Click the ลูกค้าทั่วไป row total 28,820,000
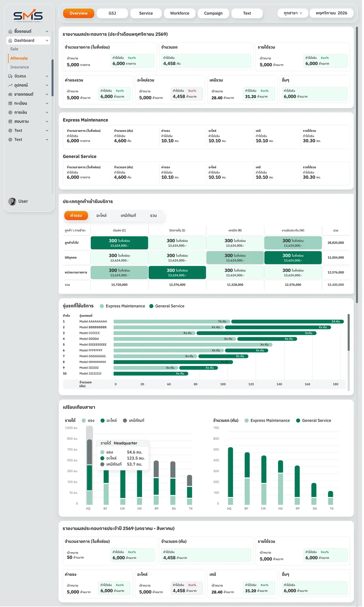 tap(336, 243)
